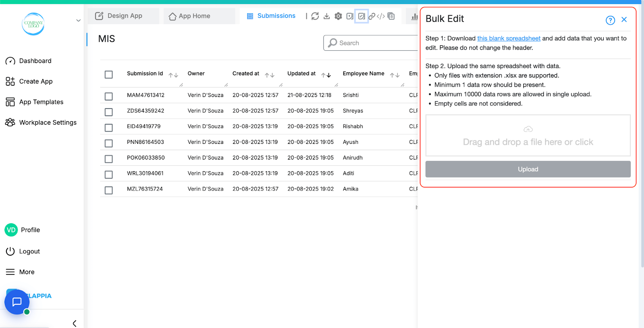Toggle the select-all header checkbox
Image resolution: width=644 pixels, height=328 pixels.
click(x=109, y=74)
